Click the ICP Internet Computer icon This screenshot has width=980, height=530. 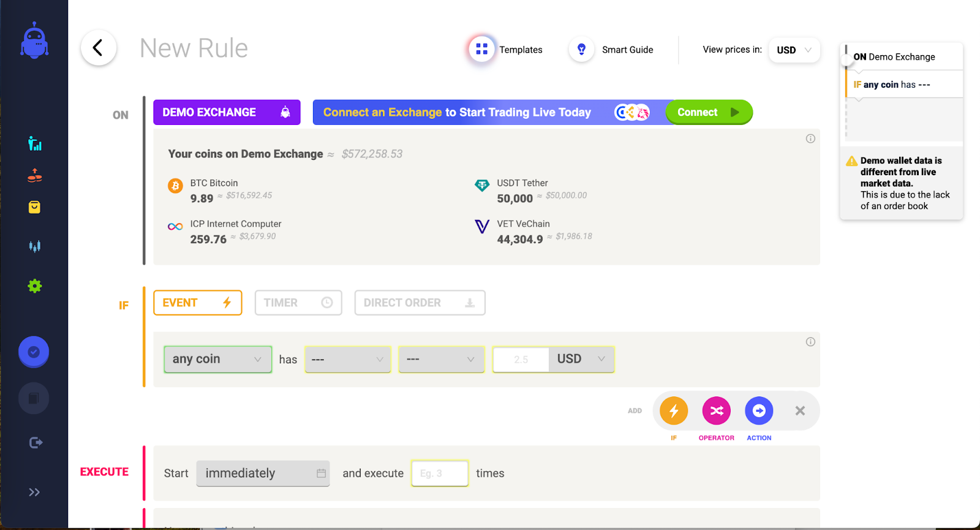[176, 226]
